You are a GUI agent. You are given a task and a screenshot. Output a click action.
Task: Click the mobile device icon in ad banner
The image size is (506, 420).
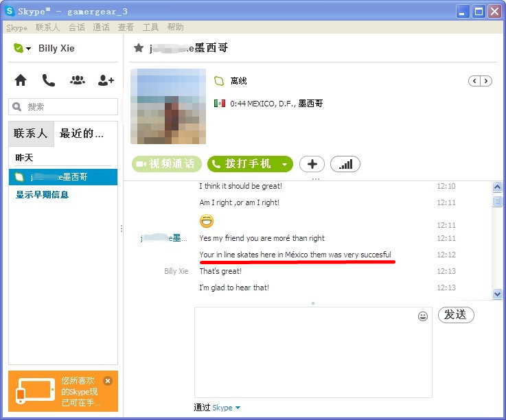(x=35, y=390)
